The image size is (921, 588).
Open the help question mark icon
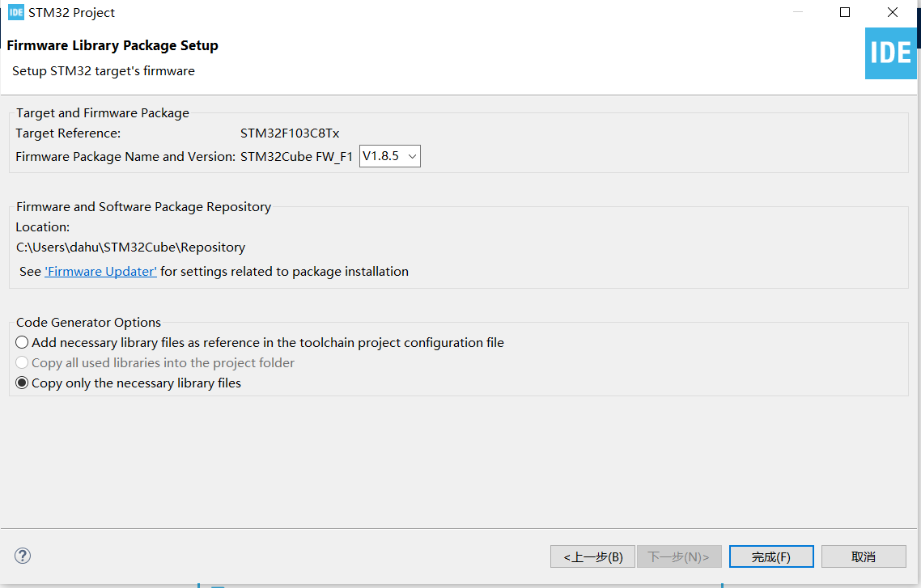click(x=23, y=556)
